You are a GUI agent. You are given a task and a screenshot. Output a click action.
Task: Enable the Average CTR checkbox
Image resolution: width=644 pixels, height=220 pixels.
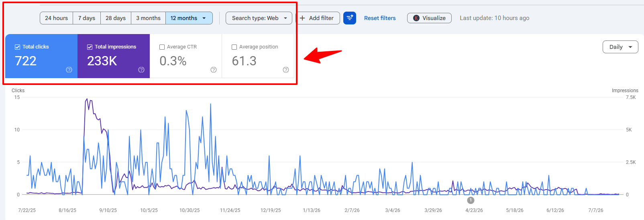point(162,47)
